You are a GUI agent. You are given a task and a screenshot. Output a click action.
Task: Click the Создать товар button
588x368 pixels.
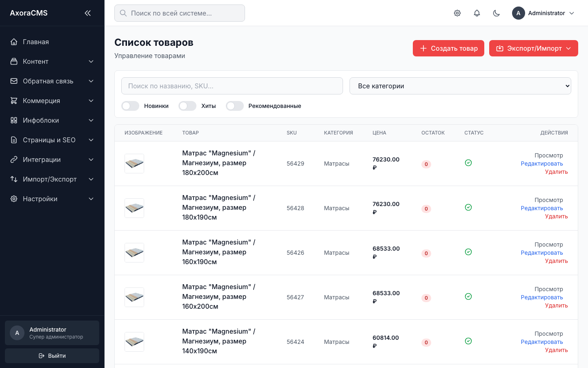point(448,48)
